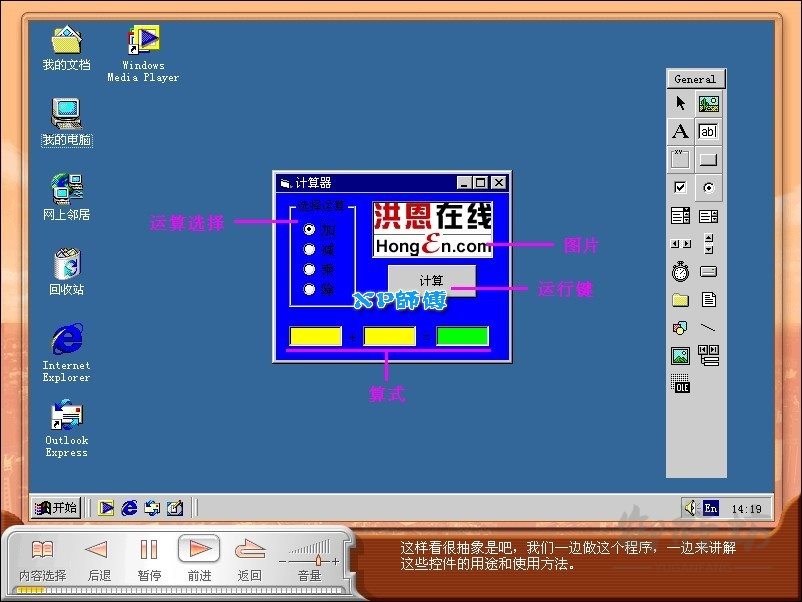Pick the Line control in the toolbox
The width and height of the screenshot is (802, 602).
(x=709, y=328)
